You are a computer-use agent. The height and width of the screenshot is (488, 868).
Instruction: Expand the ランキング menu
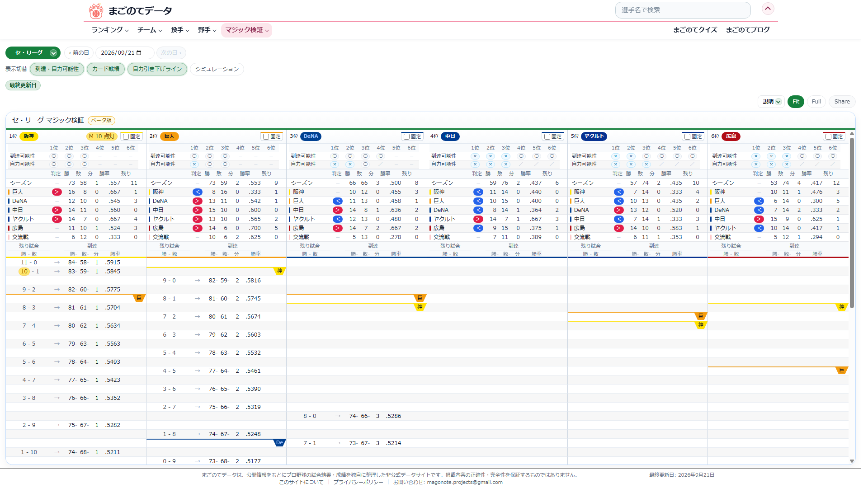click(110, 30)
